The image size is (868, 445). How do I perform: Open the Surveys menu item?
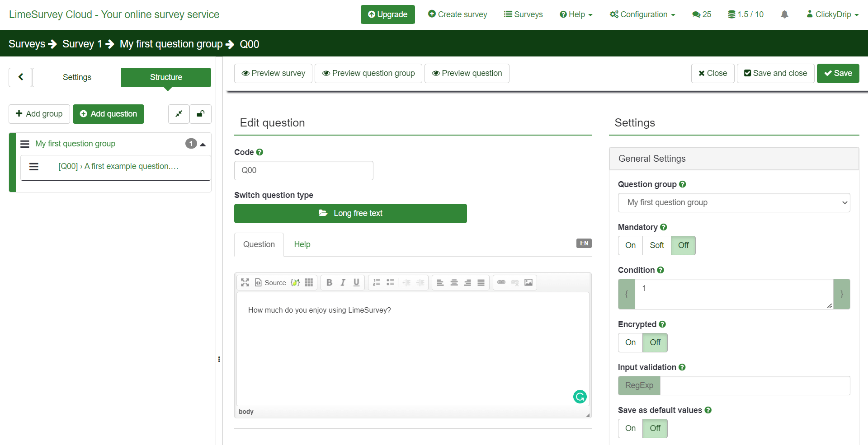[x=523, y=14]
